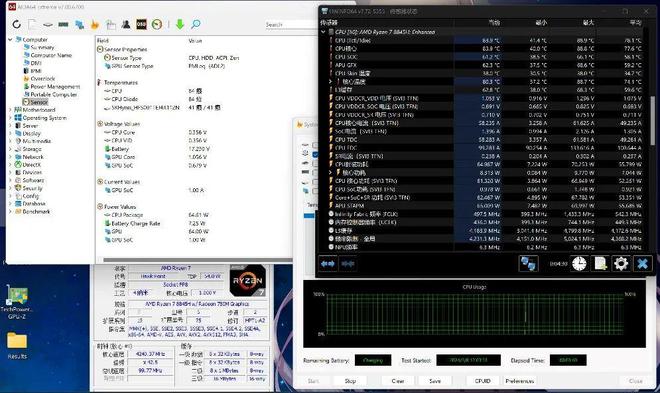Expand the Motherboard node in AIDA64 tree
This screenshot has height=393, width=660.
click(x=11, y=110)
